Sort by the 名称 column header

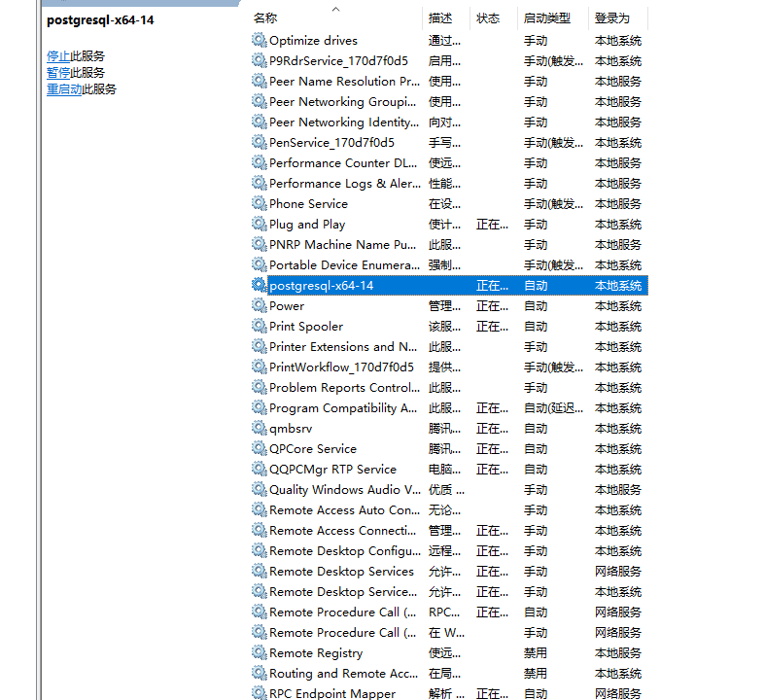pos(265,18)
